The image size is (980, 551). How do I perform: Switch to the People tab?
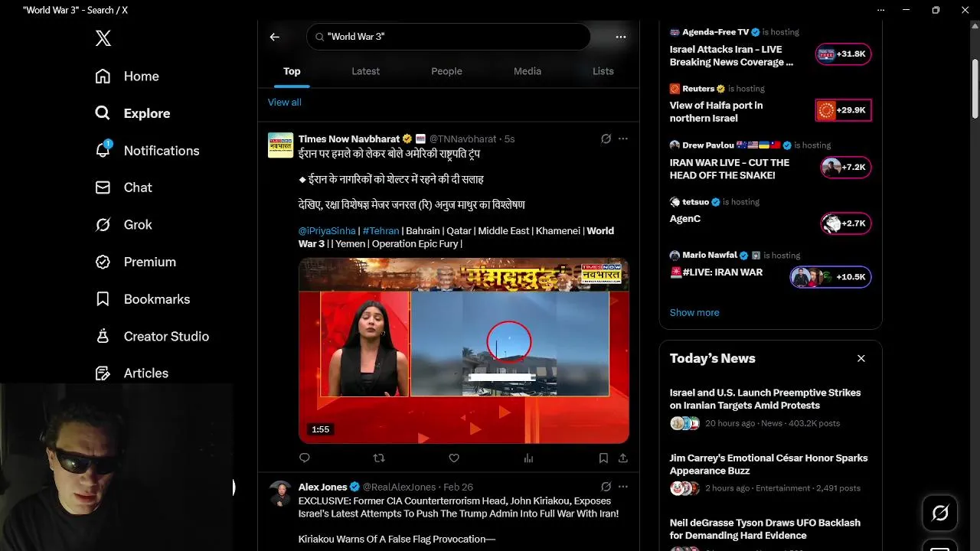[x=446, y=71]
